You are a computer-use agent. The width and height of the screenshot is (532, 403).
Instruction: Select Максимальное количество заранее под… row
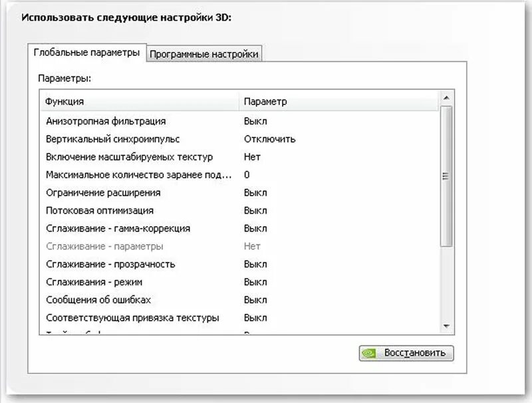240,175
